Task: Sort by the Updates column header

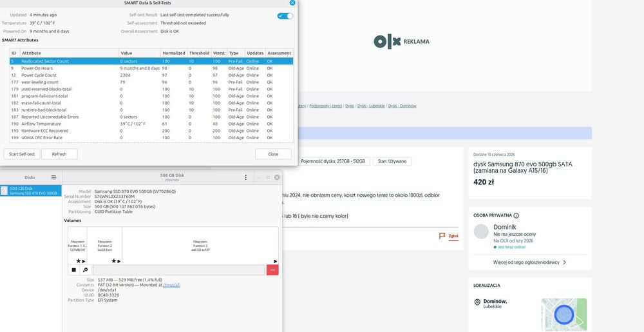Action: click(255, 53)
